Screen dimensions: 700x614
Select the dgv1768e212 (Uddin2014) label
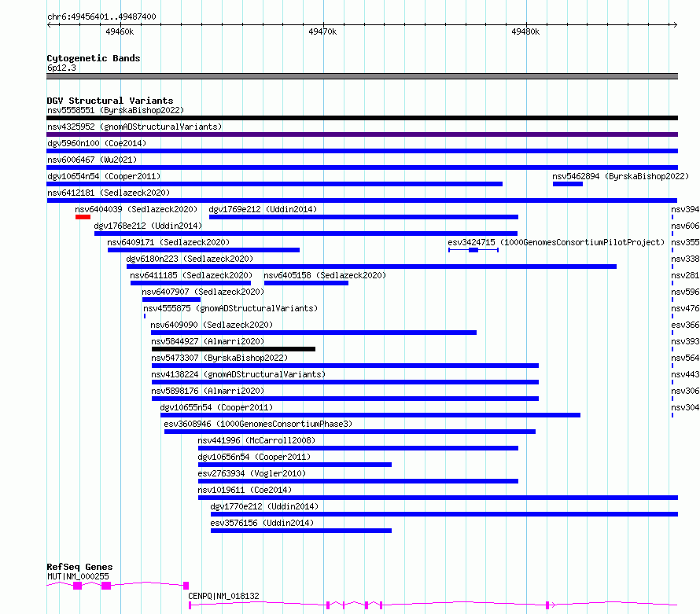click(148, 226)
